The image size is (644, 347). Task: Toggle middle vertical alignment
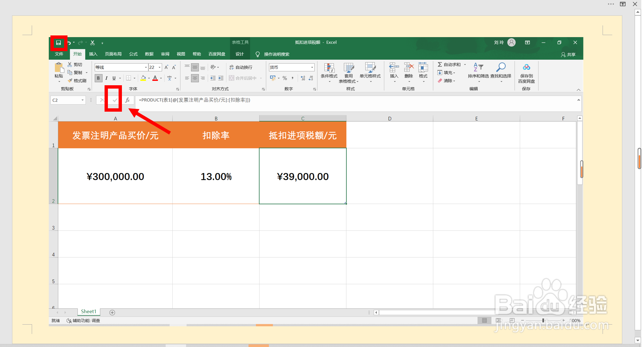pos(195,67)
